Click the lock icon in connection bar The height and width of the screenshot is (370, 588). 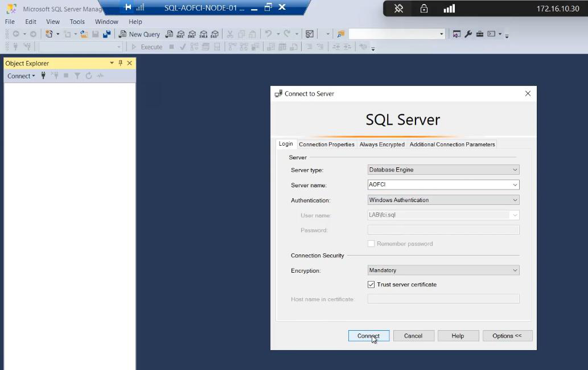point(423,8)
